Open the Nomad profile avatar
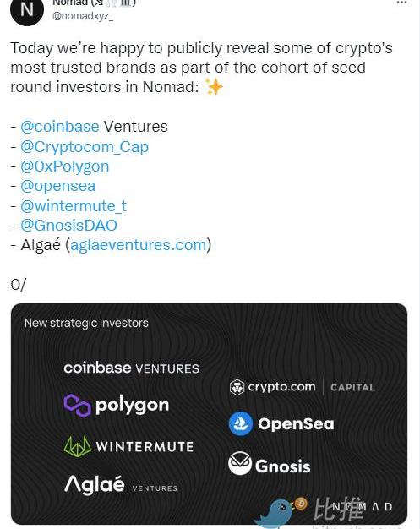 (x=27, y=11)
